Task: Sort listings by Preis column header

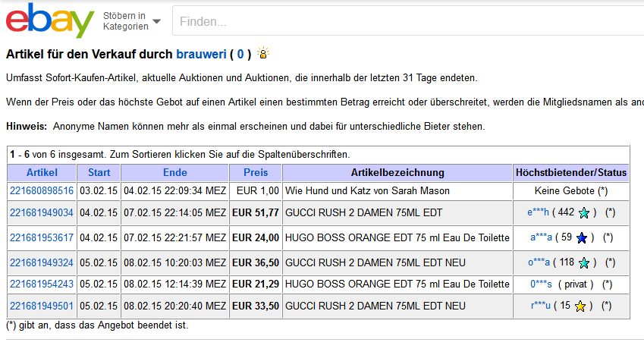Action: pyautogui.click(x=256, y=172)
